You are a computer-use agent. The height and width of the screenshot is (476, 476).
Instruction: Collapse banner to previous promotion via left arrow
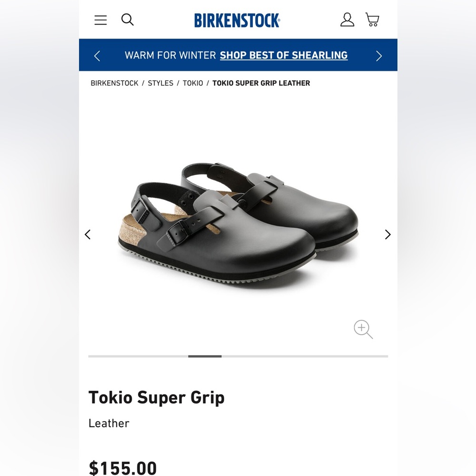click(97, 56)
